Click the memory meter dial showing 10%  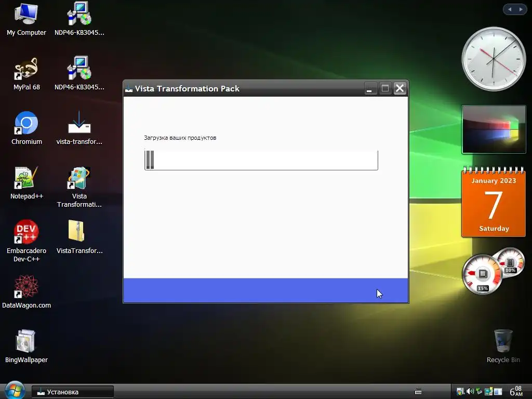(510, 262)
